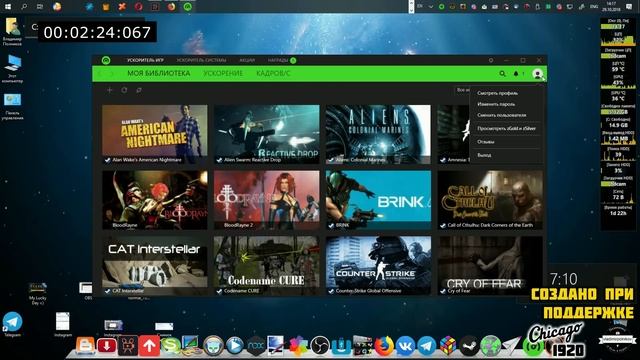The width and height of the screenshot is (640, 360).
Task: Add a game with the plus icon
Action: pyautogui.click(x=109, y=90)
